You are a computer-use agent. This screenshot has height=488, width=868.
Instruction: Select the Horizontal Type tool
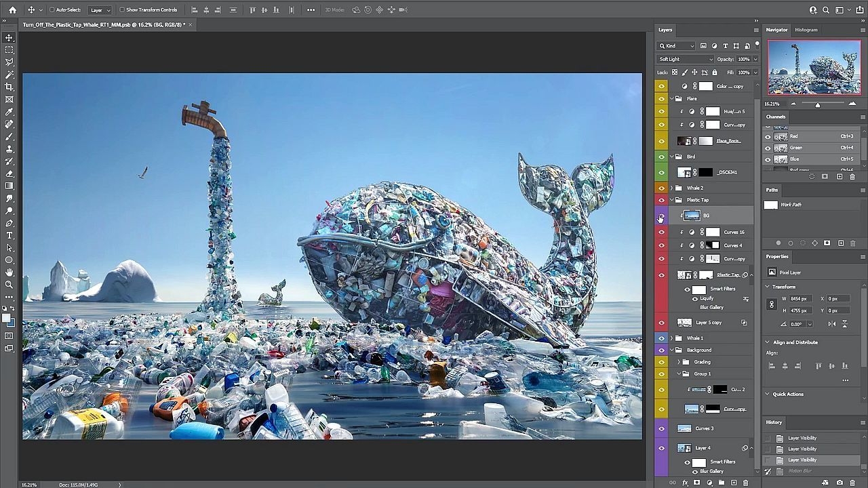pyautogui.click(x=9, y=235)
